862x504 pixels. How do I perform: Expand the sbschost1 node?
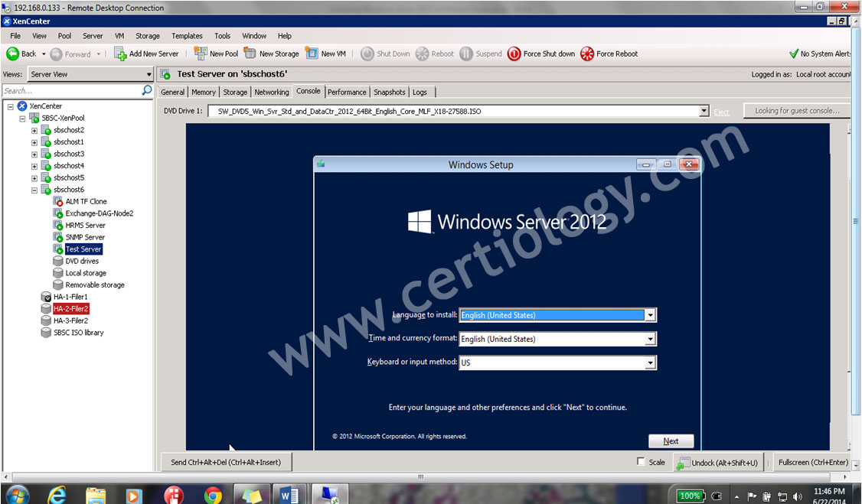pos(34,142)
